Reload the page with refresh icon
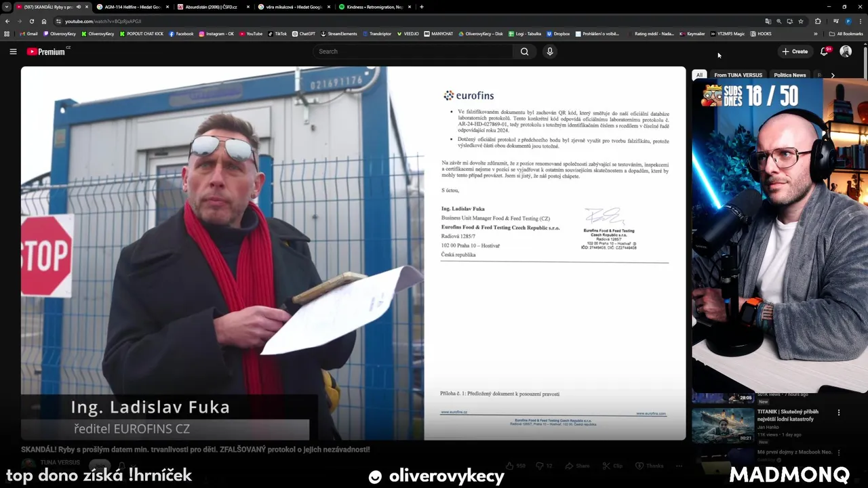Image resolution: width=868 pixels, height=488 pixels. (32, 21)
